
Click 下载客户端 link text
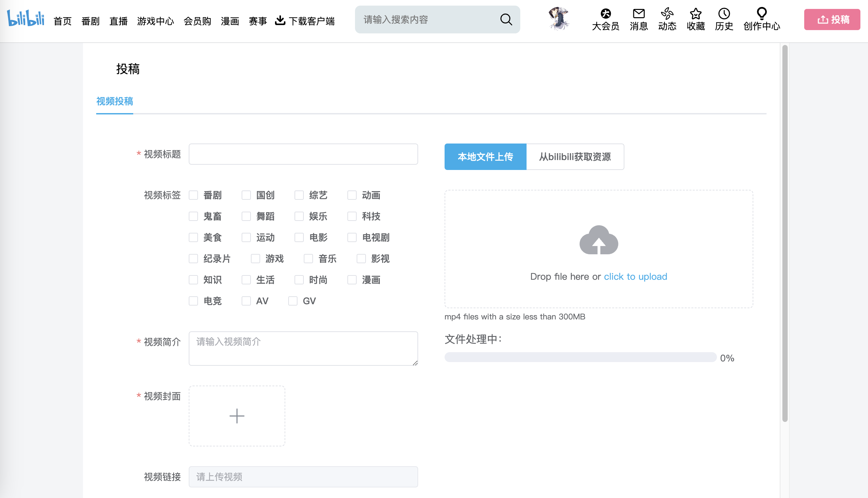tap(311, 21)
